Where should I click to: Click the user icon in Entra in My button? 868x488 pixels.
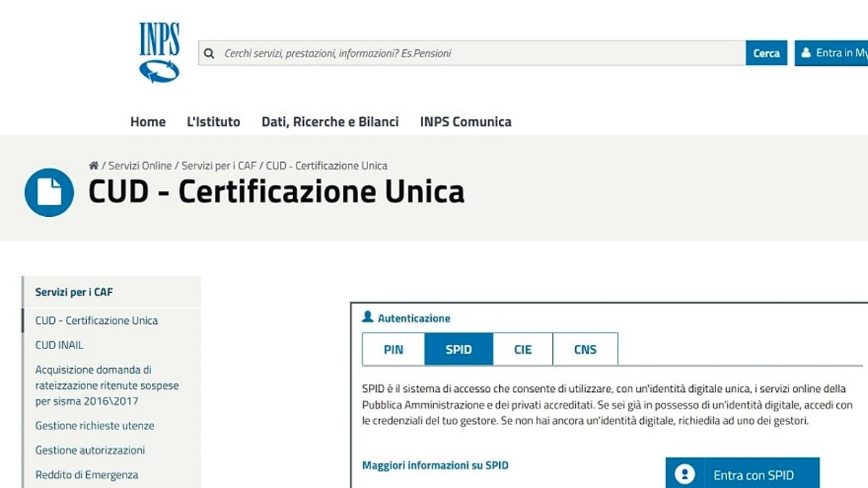click(x=806, y=53)
